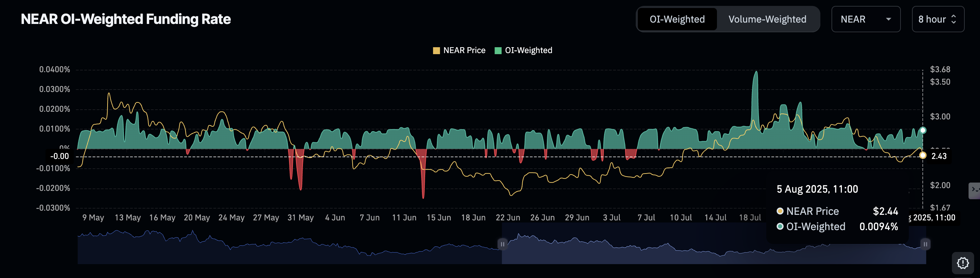
Task: Switch to the OI-Weighted tab
Action: 677,19
